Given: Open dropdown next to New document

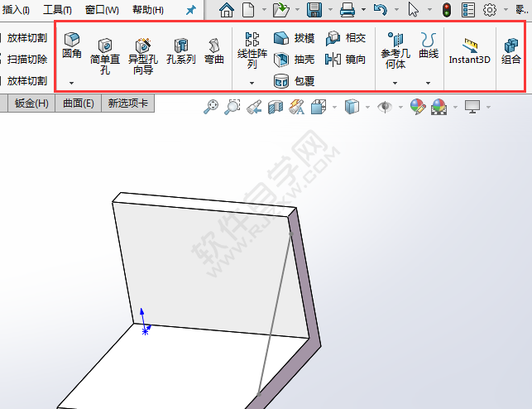Looking at the screenshot, I should pos(264,10).
